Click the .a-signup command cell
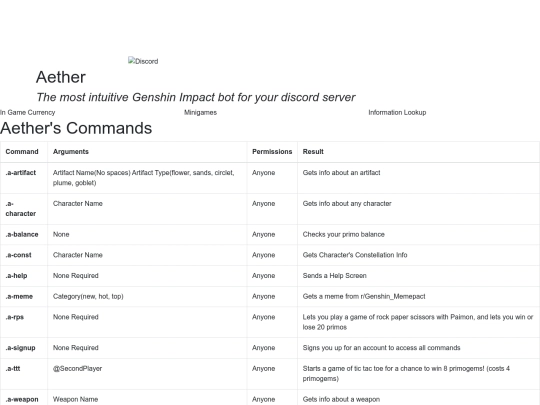 point(24,348)
